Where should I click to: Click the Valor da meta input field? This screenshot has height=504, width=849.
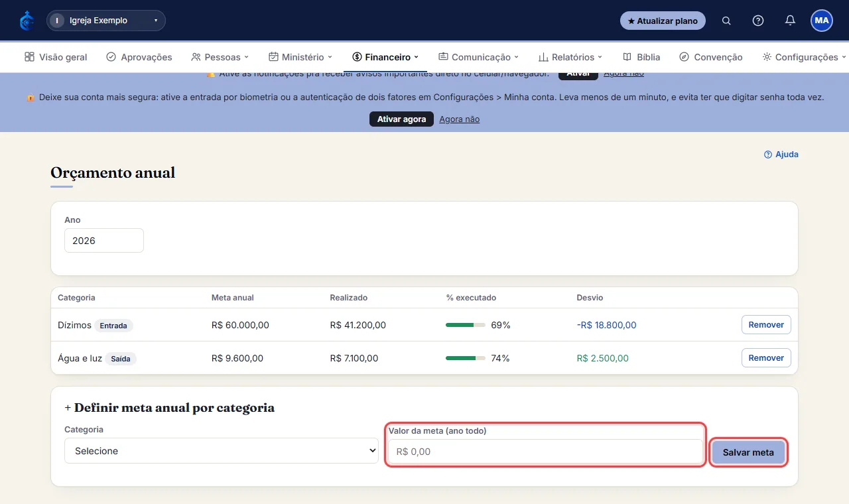545,452
